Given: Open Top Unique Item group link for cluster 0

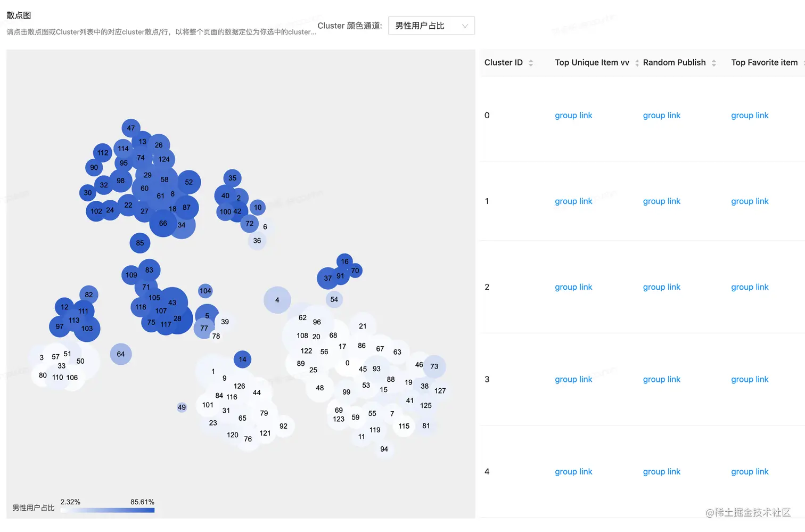Looking at the screenshot, I should coord(573,116).
